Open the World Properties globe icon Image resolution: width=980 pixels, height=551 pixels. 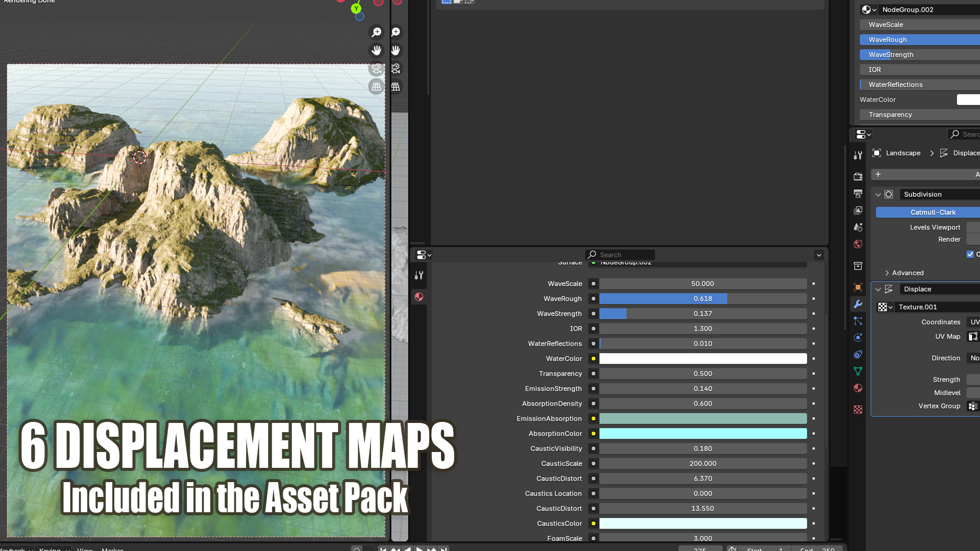(857, 244)
